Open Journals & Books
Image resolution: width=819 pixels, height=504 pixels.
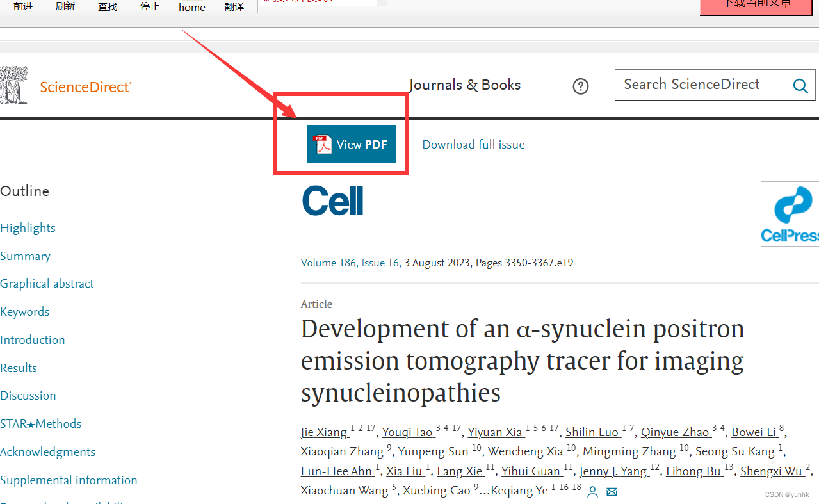coord(465,85)
